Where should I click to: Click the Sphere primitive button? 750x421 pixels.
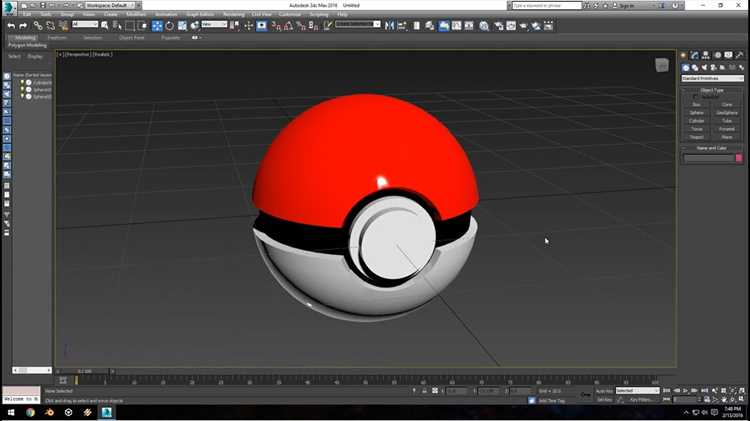click(x=696, y=113)
